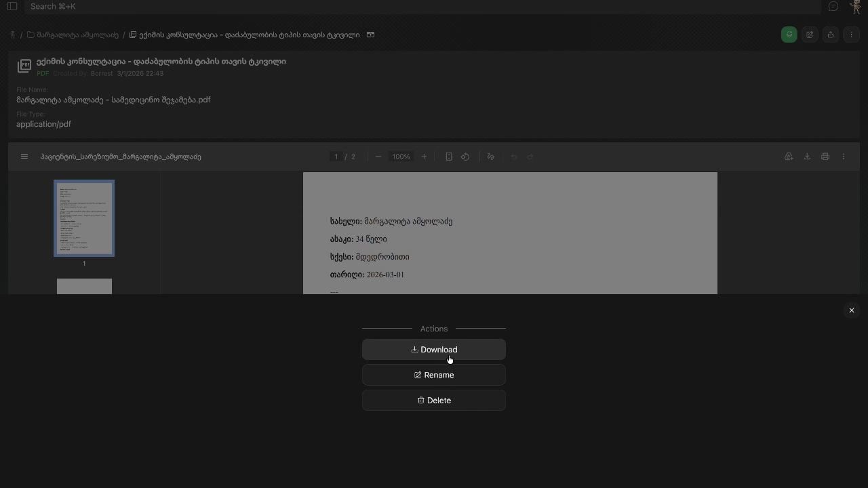Click the date 2026-03-01 in the PDF

pos(385,274)
